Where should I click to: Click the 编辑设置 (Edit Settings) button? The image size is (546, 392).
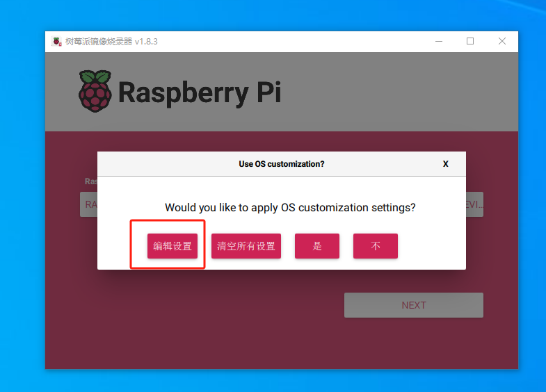(172, 246)
